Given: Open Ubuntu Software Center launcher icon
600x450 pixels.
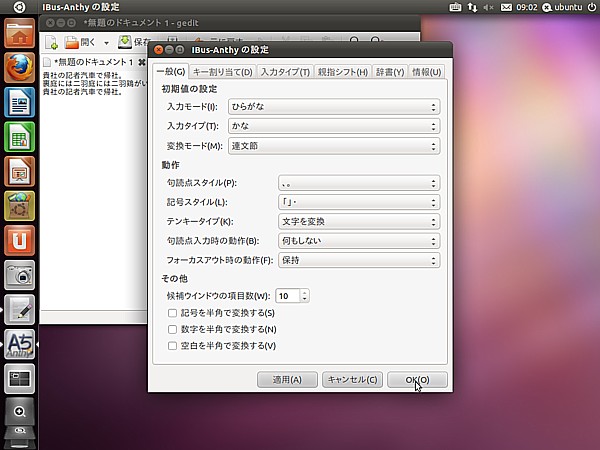Looking at the screenshot, I should click(x=20, y=206).
